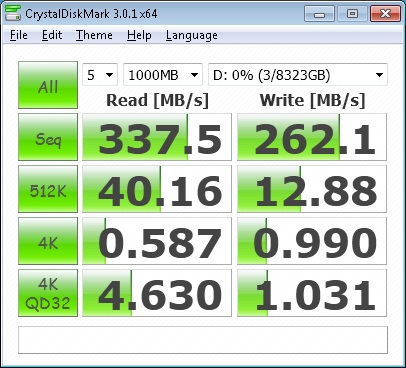Select the 4K QD32 write result 1.031
Screen dimensions: 406x368
(312, 293)
